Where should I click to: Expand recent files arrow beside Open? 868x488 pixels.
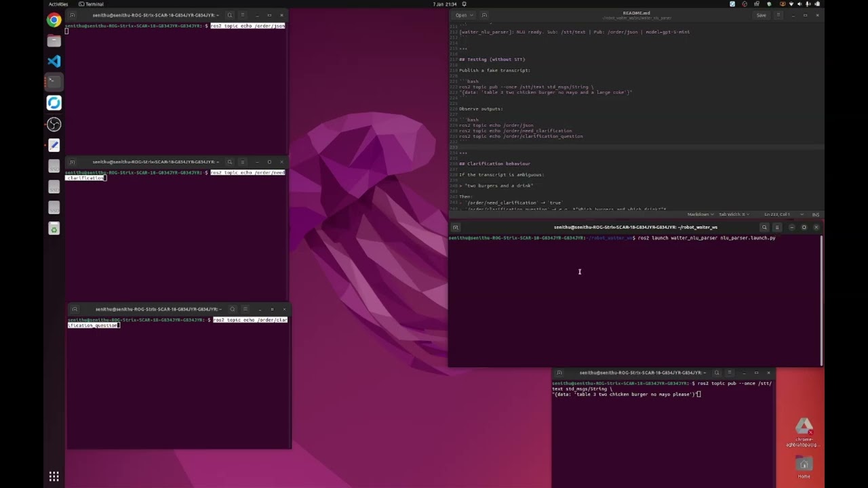(x=473, y=15)
